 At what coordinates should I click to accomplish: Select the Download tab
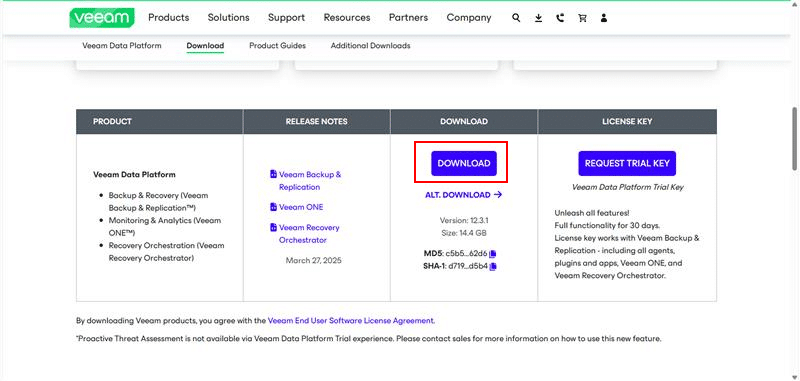[205, 45]
